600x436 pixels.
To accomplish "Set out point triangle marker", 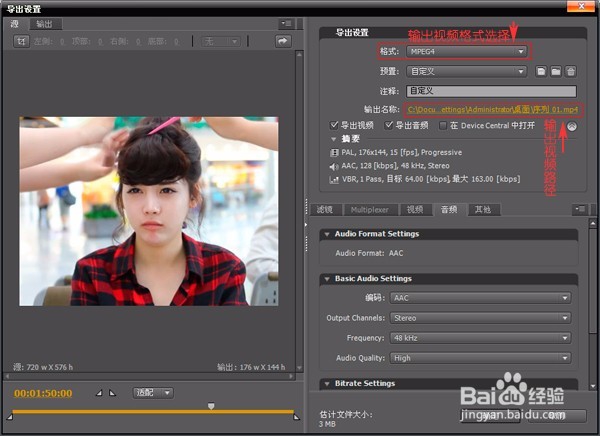I will point(112,393).
